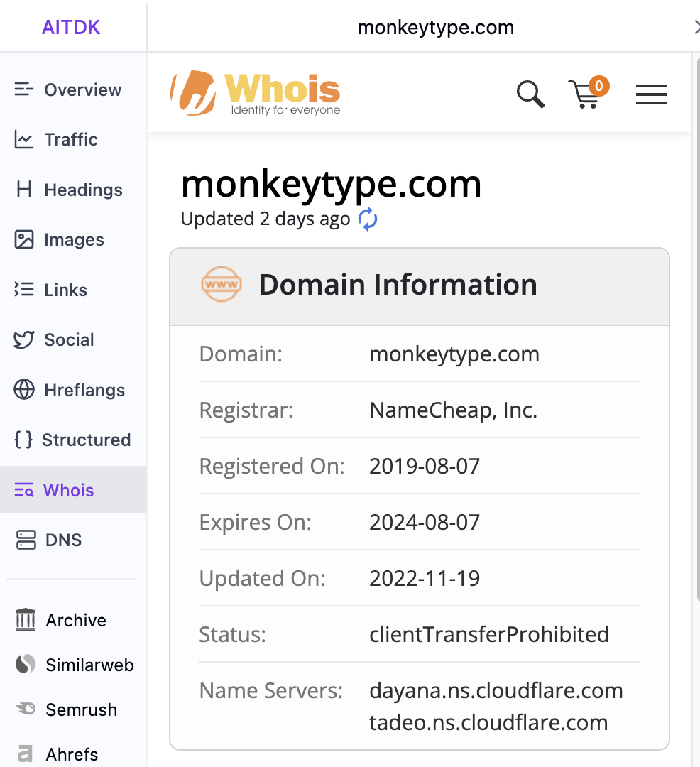The width and height of the screenshot is (700, 767).
Task: Click the Traffic chart icon
Action: (24, 139)
